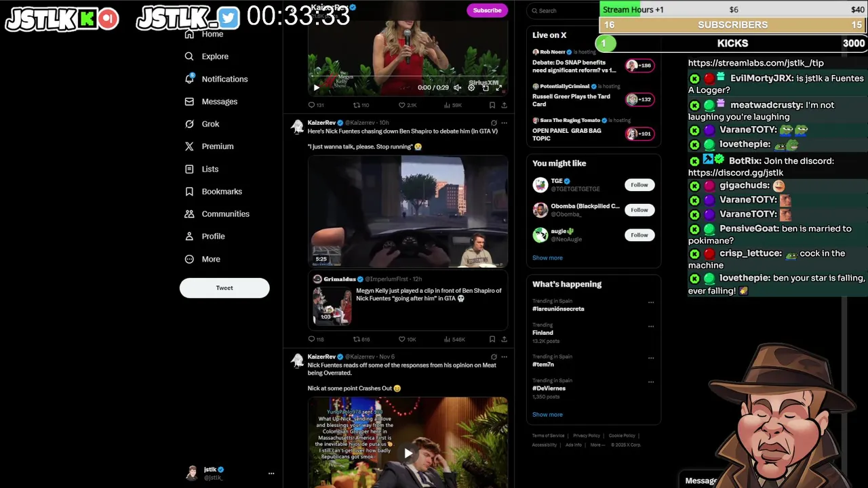Unmute the Megyn Kelly video

(x=457, y=87)
